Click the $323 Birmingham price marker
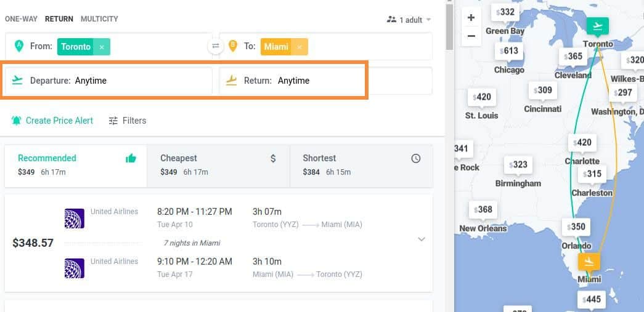The width and height of the screenshot is (644, 312). tap(518, 165)
